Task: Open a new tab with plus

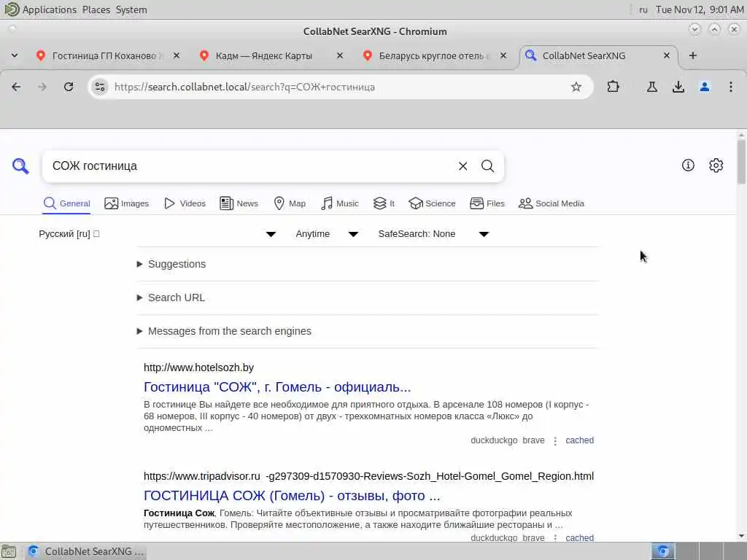Action: click(x=693, y=55)
